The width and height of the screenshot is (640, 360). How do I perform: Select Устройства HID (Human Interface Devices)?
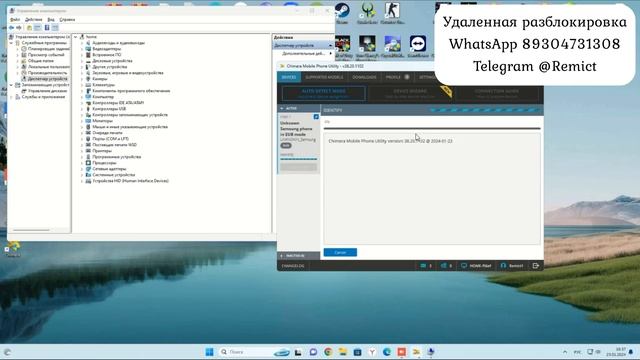click(130, 181)
